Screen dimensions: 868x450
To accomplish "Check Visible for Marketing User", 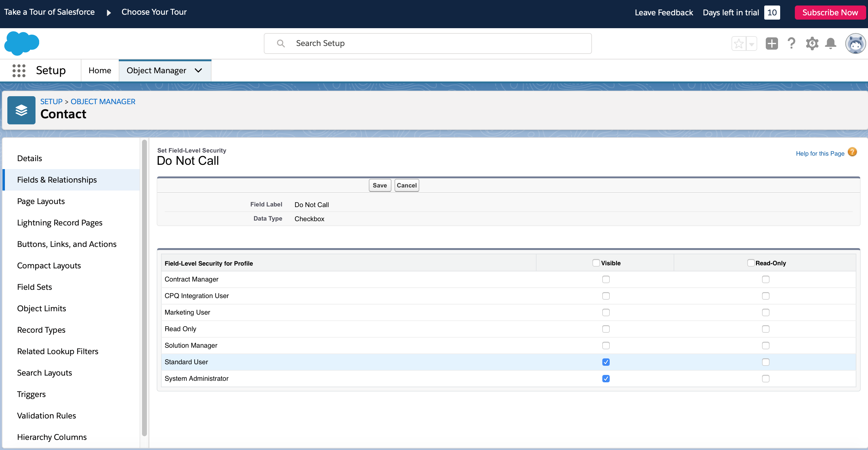I will coord(605,312).
